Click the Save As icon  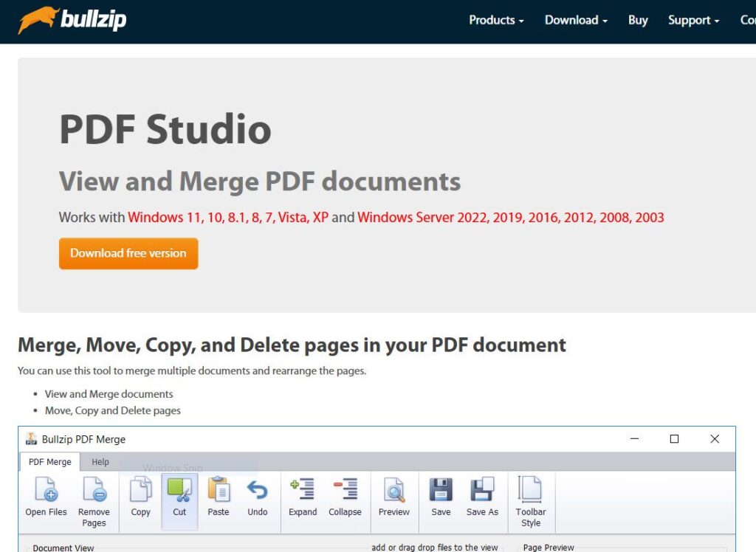tap(482, 491)
